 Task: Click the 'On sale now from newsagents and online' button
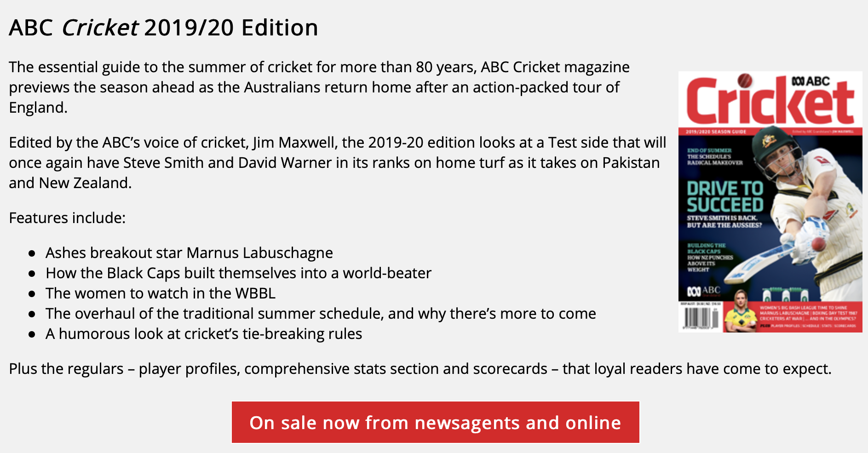click(x=435, y=422)
